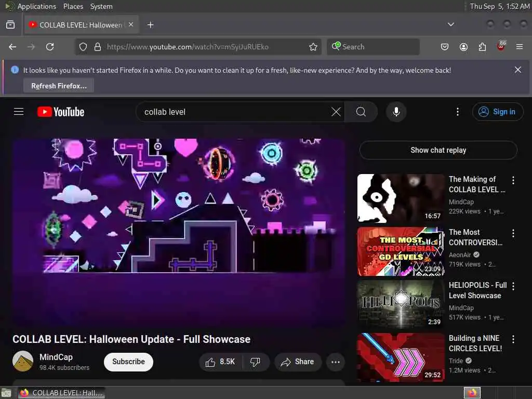Open uBlock extension icon with badge
The image size is (532, 399).
coord(501,46)
